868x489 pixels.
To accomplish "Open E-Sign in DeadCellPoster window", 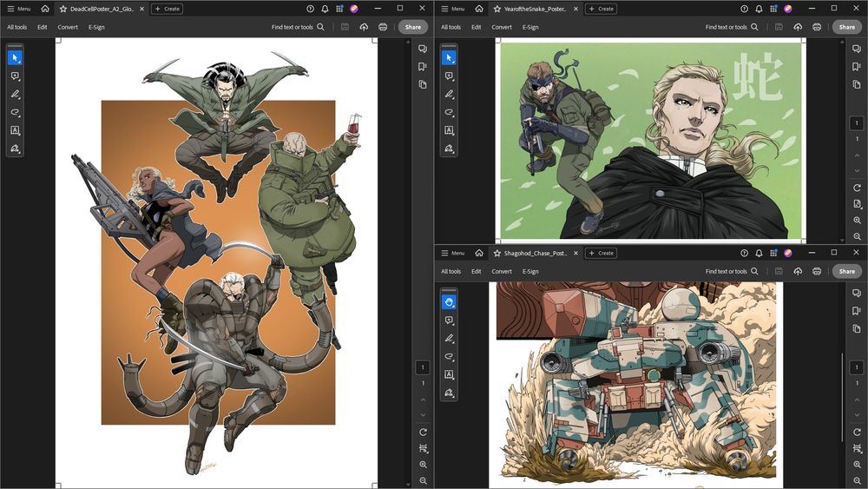I will point(96,27).
